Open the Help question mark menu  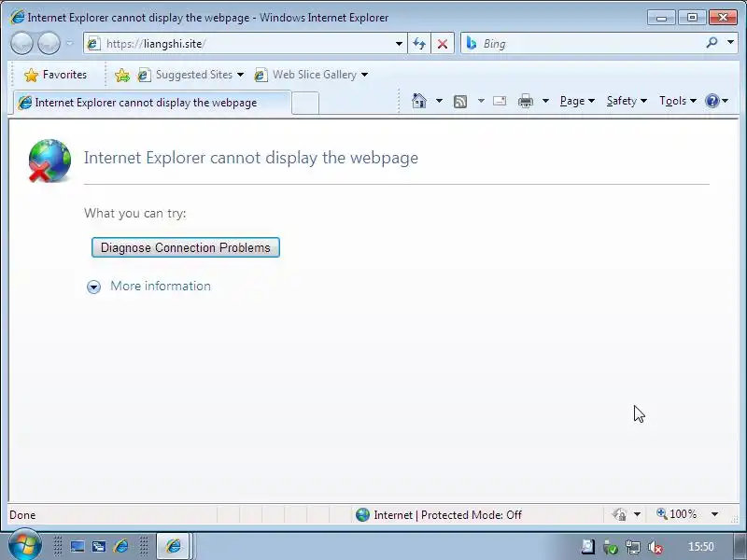(x=716, y=101)
